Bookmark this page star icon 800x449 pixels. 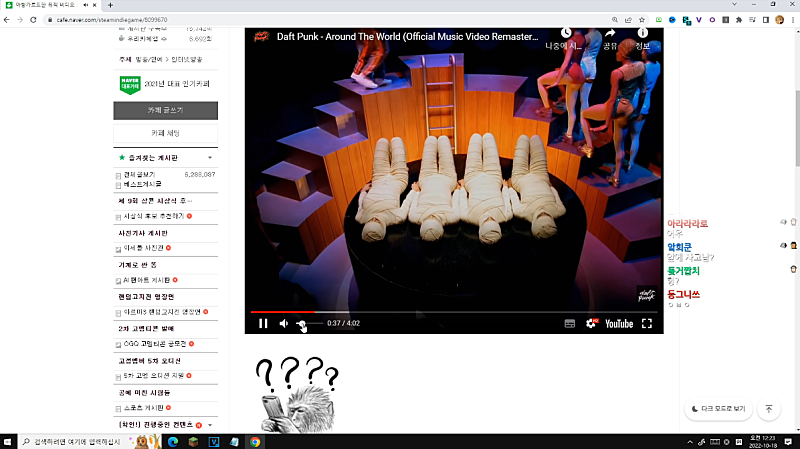pos(642,20)
